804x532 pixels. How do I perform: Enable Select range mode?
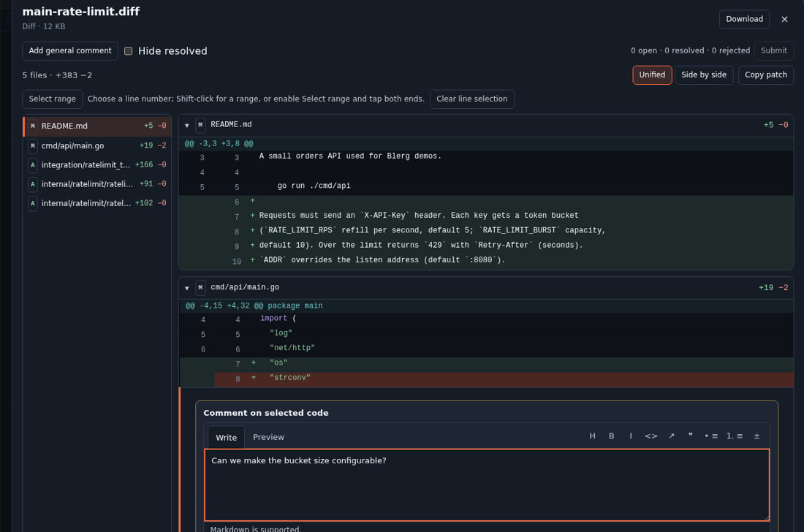(x=53, y=99)
